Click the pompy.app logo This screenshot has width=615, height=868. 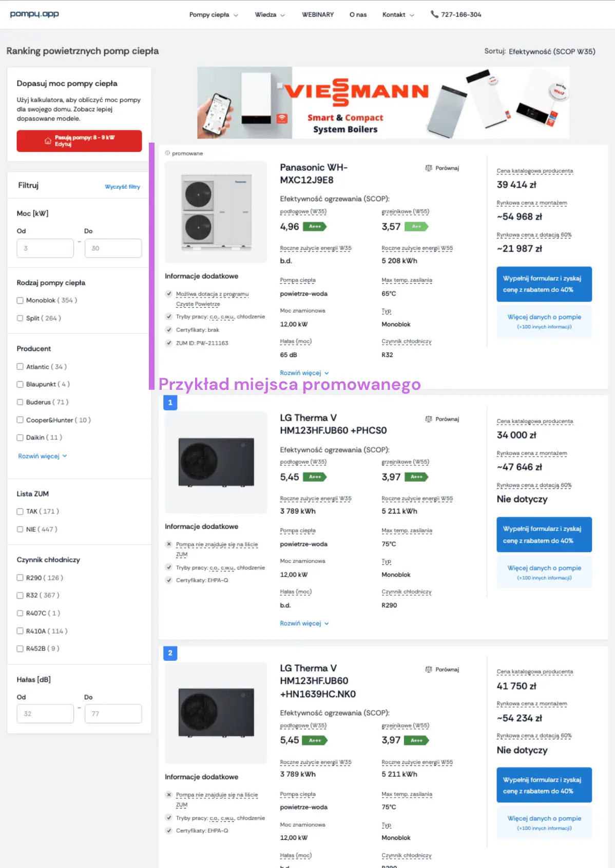pos(34,14)
